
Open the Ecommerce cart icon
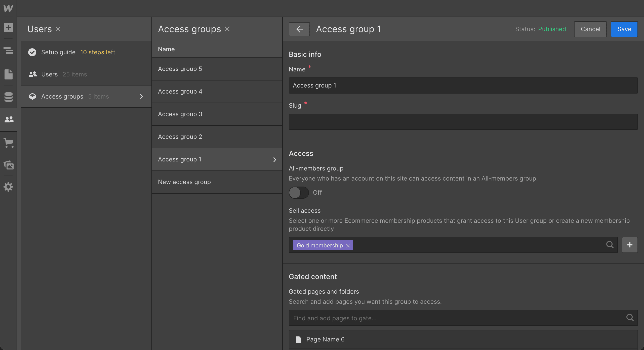point(8,143)
